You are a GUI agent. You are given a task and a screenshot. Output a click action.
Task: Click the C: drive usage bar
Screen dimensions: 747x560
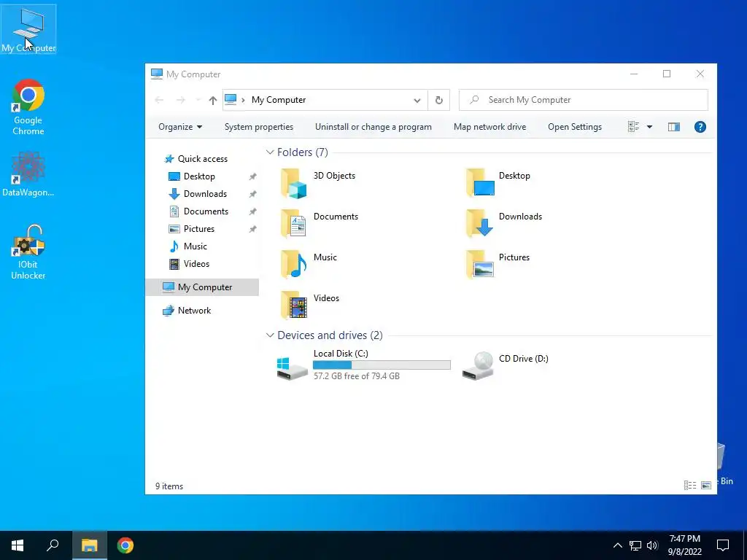[x=382, y=365]
